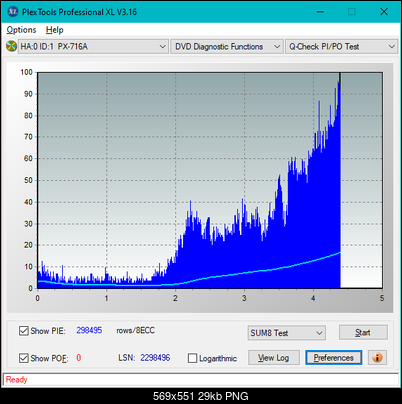Image resolution: width=402 pixels, height=404 pixels.
Task: Open the Preferences button
Action: 333,358
